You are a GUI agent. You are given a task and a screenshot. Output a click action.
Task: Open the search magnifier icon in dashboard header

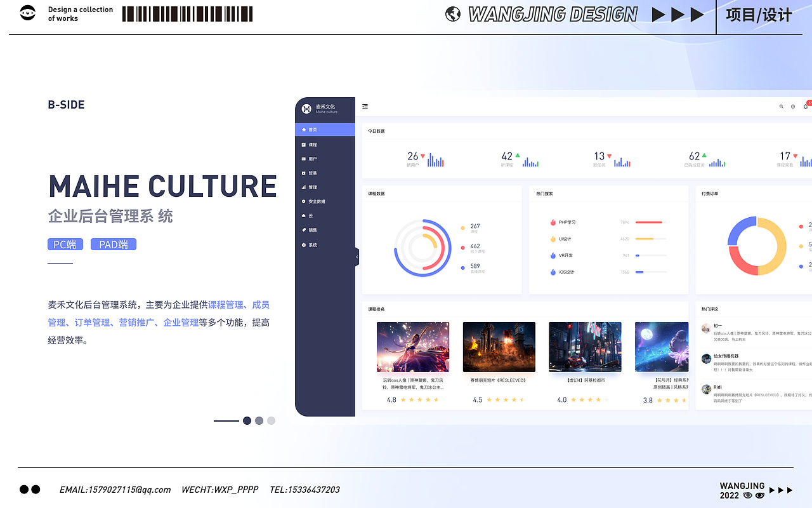coord(781,107)
